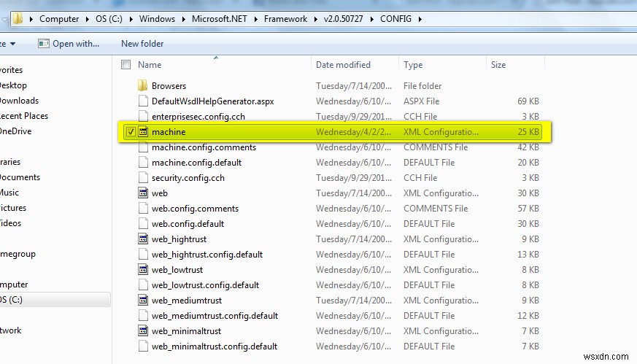Expand the arrow after Framework in path

(316, 19)
